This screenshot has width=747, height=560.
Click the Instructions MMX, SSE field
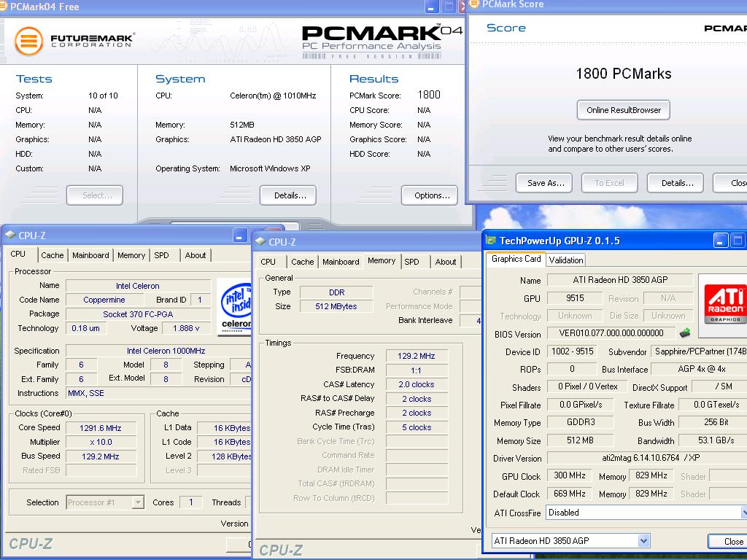[x=158, y=393]
